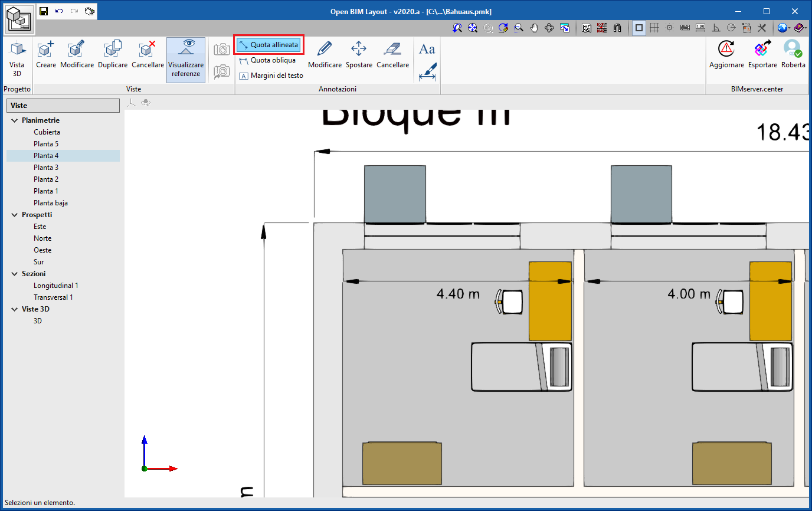Toggle the grid display button

coord(654,28)
